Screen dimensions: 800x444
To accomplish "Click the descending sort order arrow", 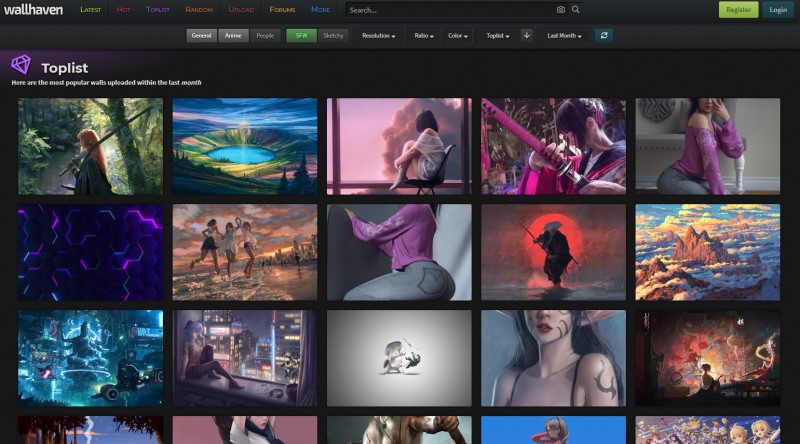I will [x=526, y=35].
